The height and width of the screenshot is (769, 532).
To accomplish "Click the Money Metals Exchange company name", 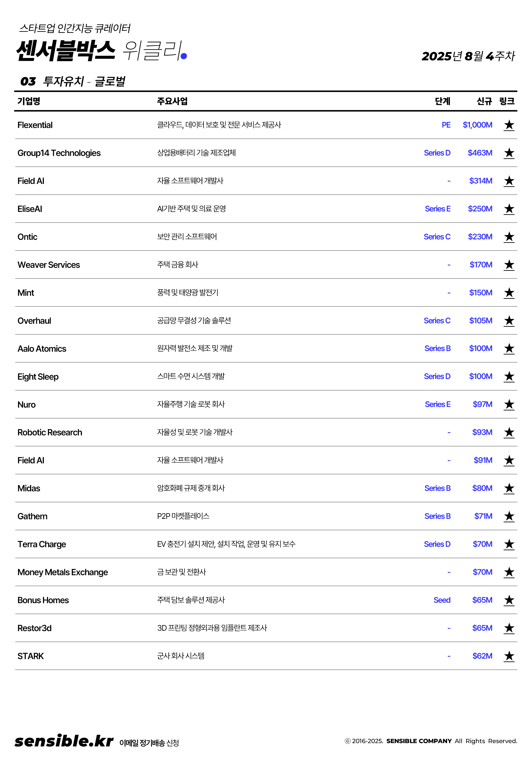I will 63,572.
